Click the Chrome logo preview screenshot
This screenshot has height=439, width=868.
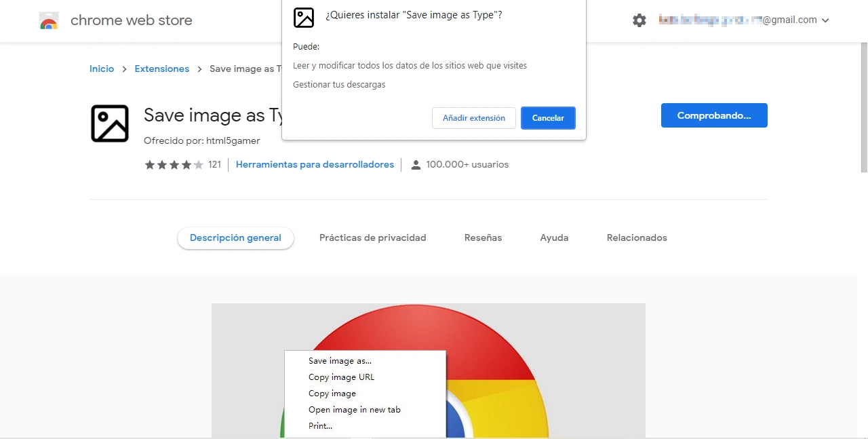click(429, 370)
